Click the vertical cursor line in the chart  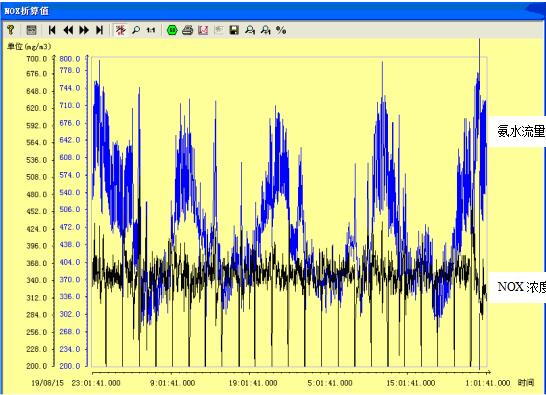tap(479, 204)
